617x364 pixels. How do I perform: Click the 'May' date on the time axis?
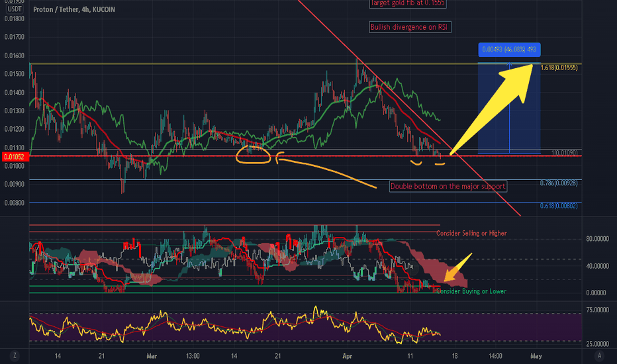[536, 356]
